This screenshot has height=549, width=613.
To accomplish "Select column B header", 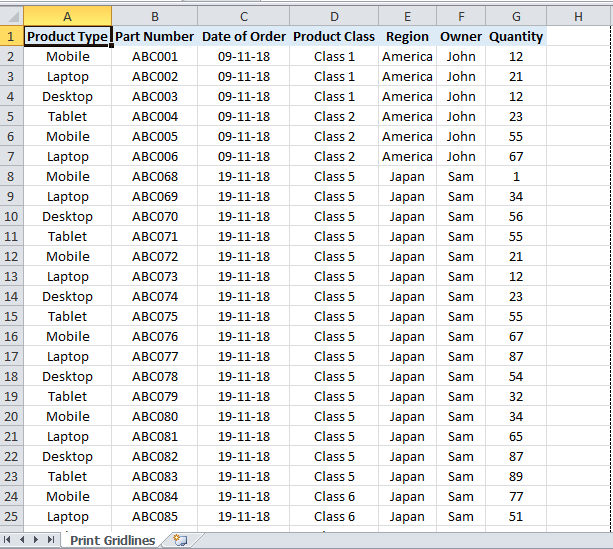I will click(x=155, y=16).
